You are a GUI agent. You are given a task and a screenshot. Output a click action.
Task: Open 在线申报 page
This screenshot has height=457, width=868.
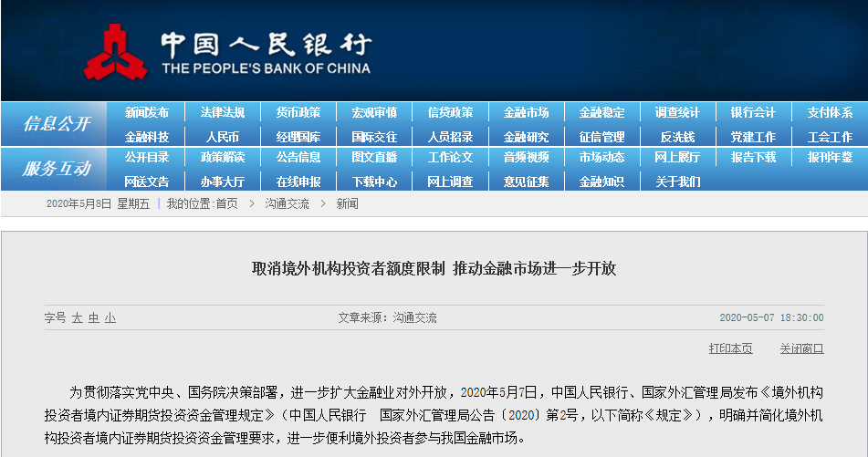click(298, 182)
